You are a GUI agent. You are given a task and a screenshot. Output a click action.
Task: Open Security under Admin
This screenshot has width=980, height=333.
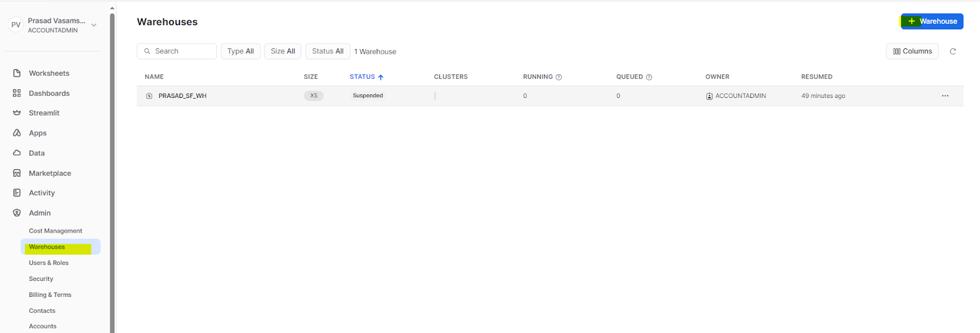pyautogui.click(x=41, y=279)
